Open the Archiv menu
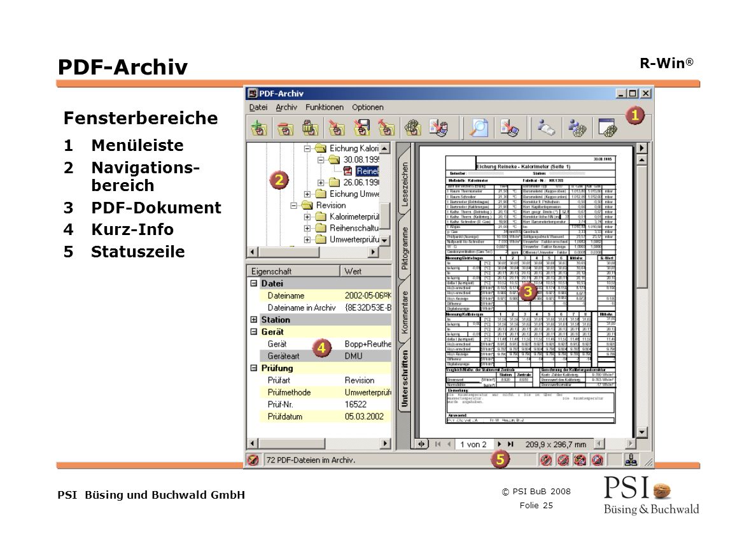Image resolution: width=756 pixels, height=535 pixels. (x=286, y=107)
